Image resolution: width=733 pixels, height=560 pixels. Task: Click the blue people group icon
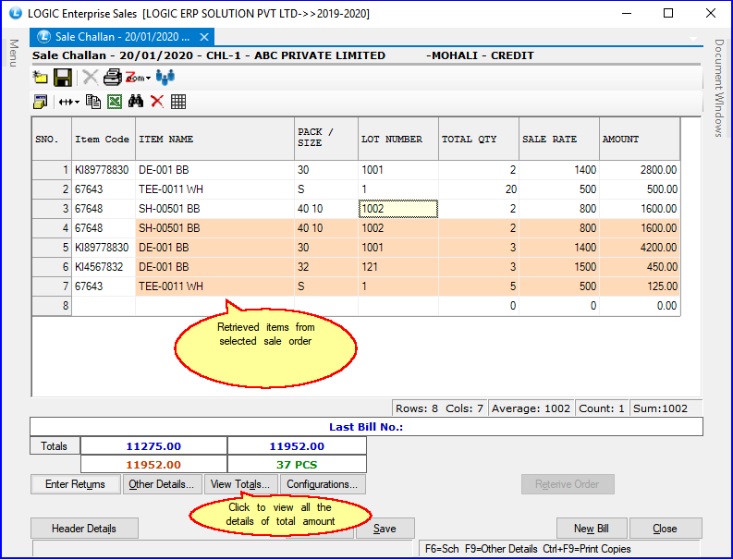[x=165, y=77]
